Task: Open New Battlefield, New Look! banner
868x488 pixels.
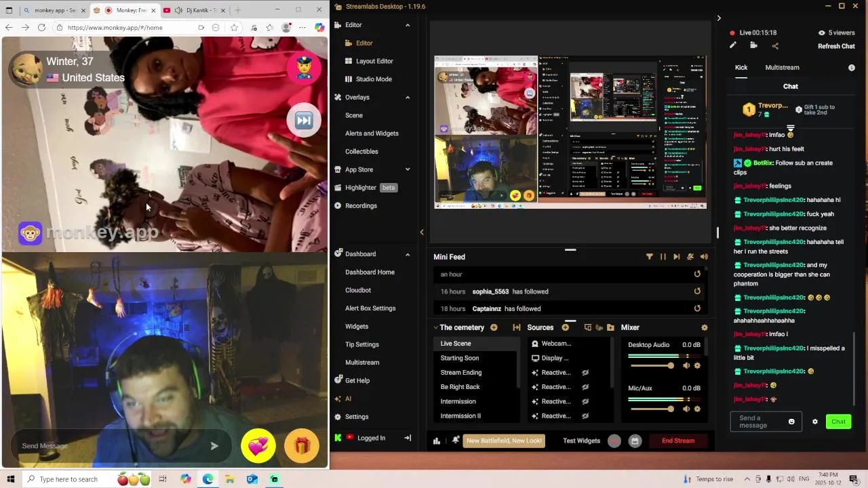Action: [504, 441]
